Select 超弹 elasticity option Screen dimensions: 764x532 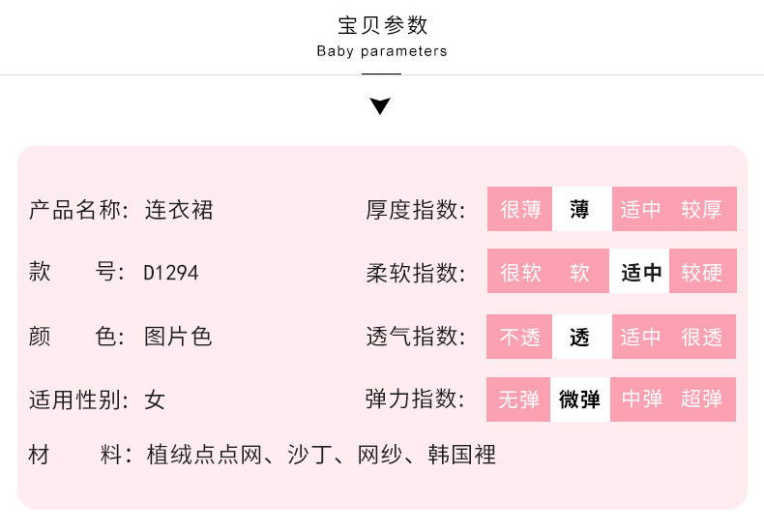pos(702,399)
